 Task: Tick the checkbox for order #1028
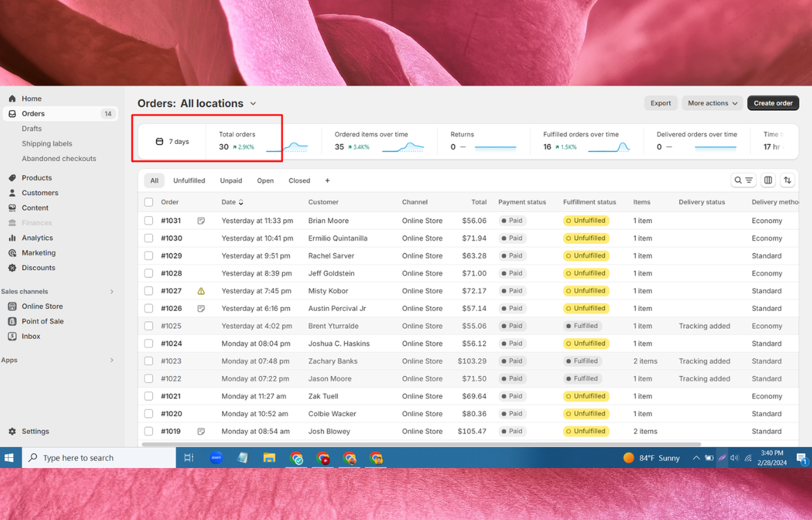pyautogui.click(x=149, y=273)
